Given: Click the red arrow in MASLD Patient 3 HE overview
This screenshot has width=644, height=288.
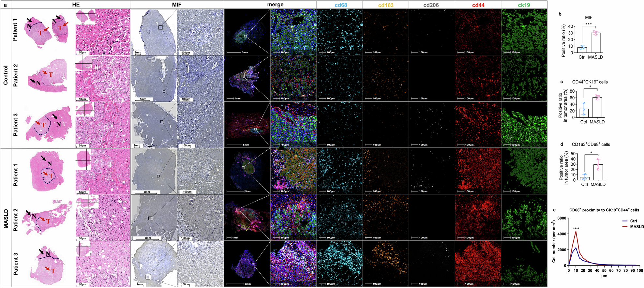Looking at the screenshot, I should pyautogui.click(x=47, y=269).
